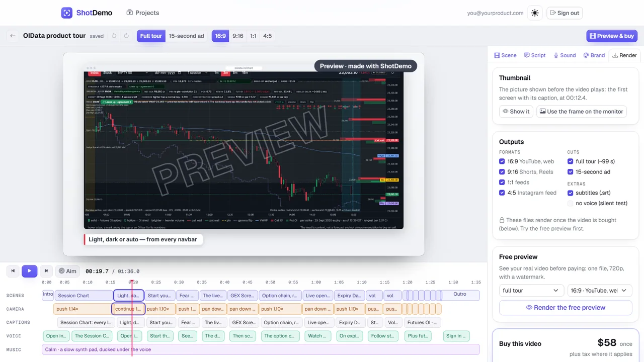Toggle the subtitles (.srt) extra

click(x=571, y=193)
